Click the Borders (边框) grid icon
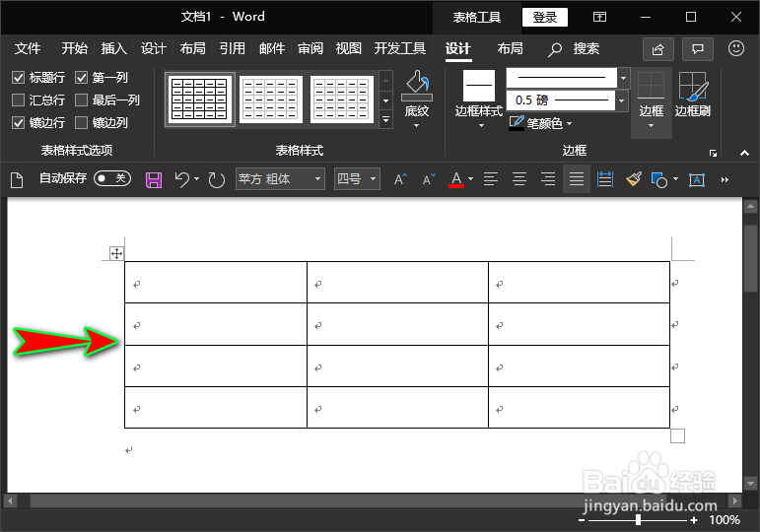 coord(651,86)
